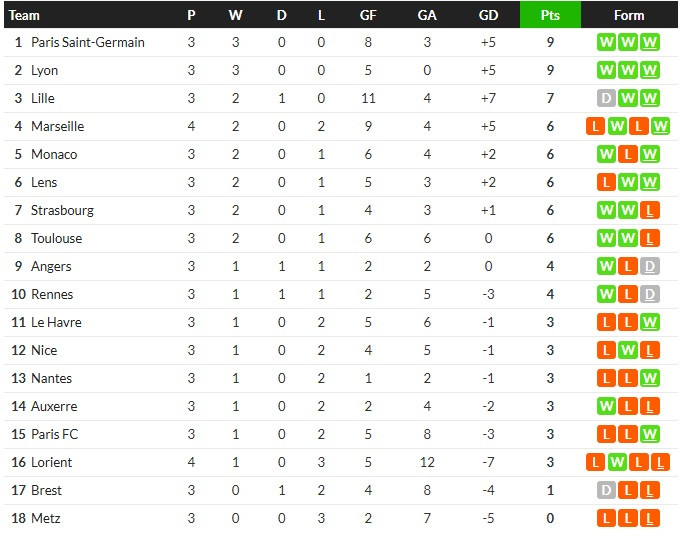
Task: Click Marseille's first orange L form badge
Action: (595, 126)
